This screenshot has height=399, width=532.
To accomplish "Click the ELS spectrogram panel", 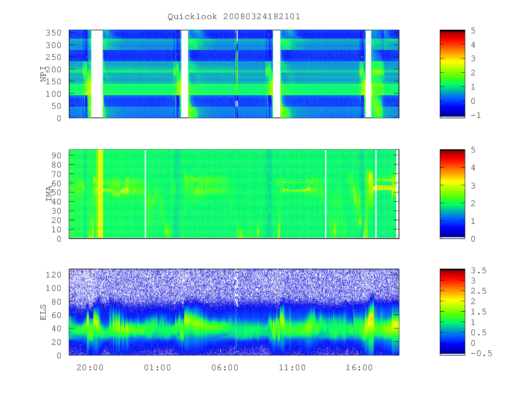I will (234, 312).
